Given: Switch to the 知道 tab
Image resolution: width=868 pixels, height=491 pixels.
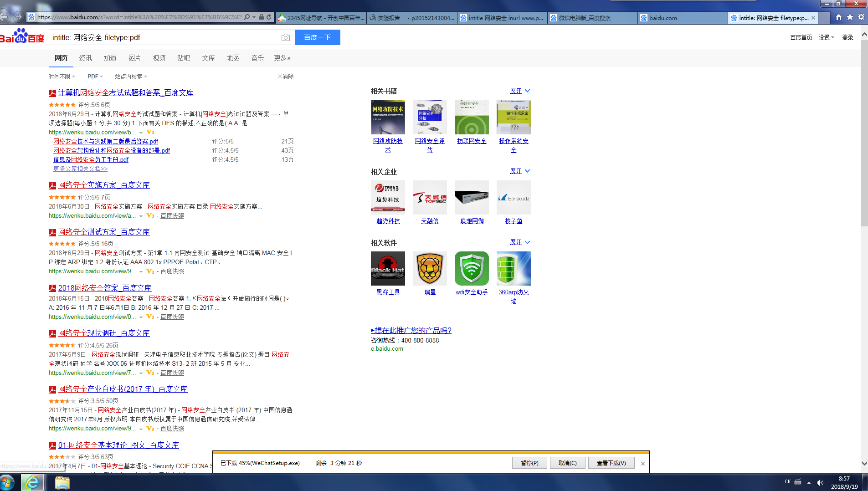Looking at the screenshot, I should (x=110, y=58).
